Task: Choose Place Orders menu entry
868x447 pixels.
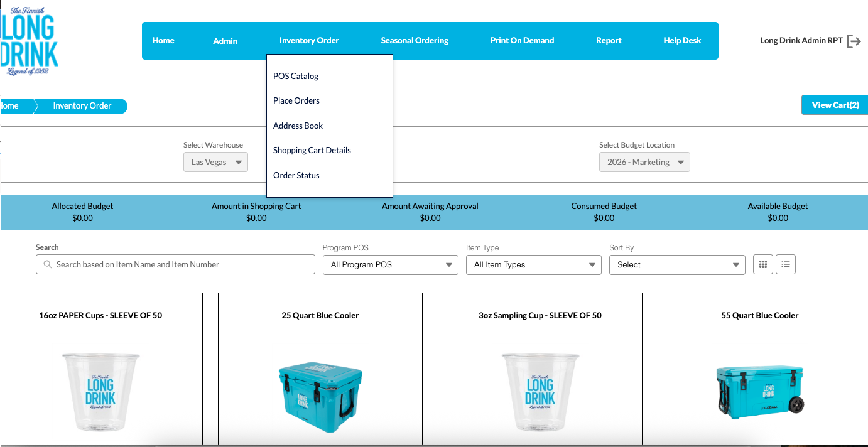Action: click(x=296, y=100)
